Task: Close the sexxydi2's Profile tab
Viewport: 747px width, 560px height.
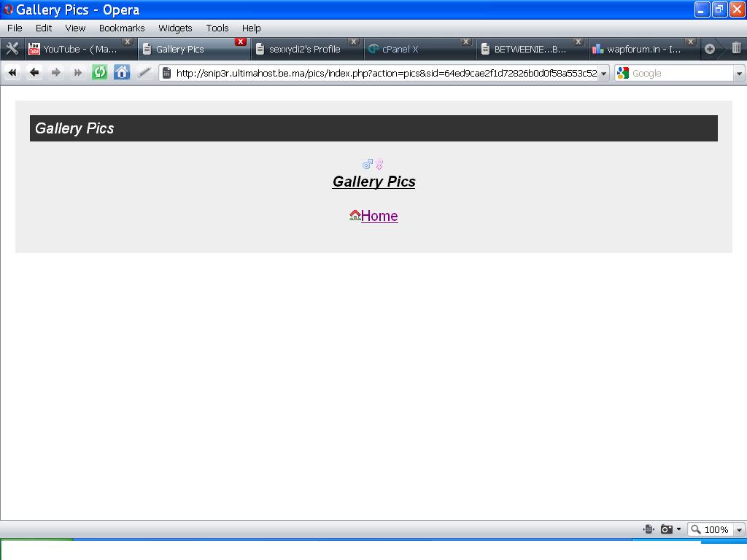Action: [x=353, y=42]
